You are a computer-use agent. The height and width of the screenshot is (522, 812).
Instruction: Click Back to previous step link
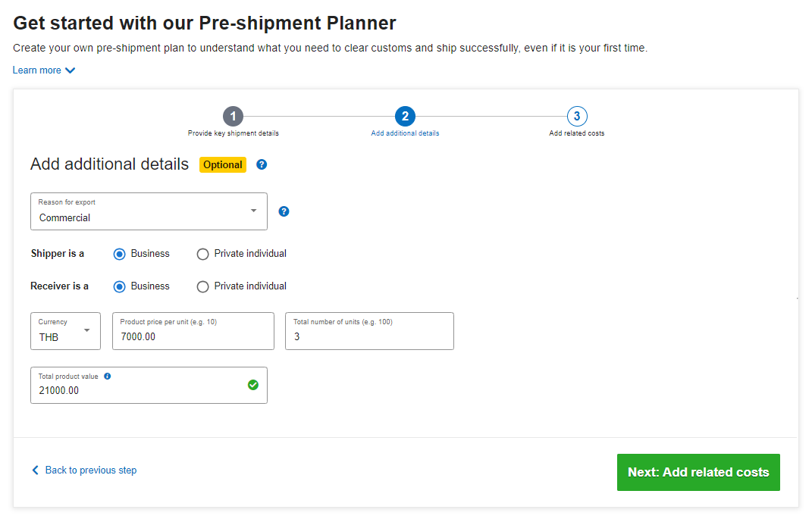[91, 470]
